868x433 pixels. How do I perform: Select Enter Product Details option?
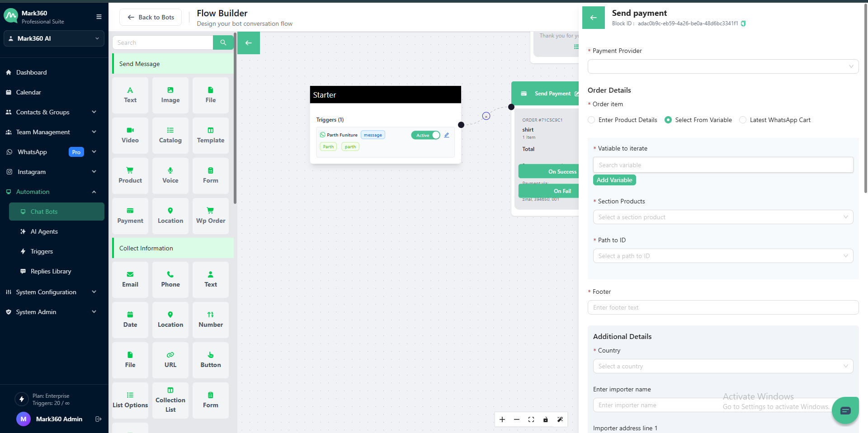pos(591,120)
